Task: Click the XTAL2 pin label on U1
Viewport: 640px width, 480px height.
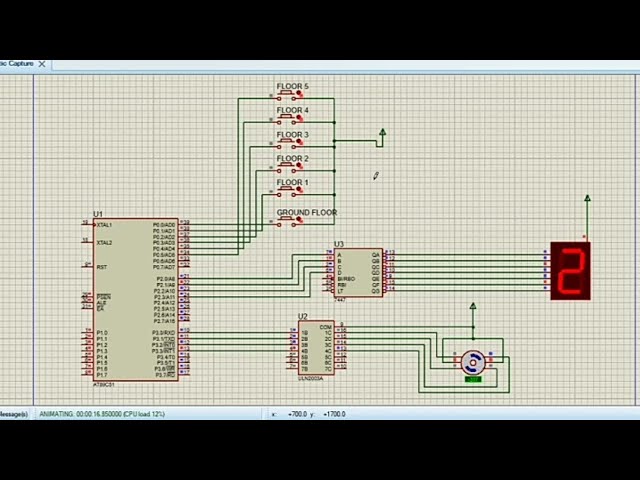Action: coord(104,242)
